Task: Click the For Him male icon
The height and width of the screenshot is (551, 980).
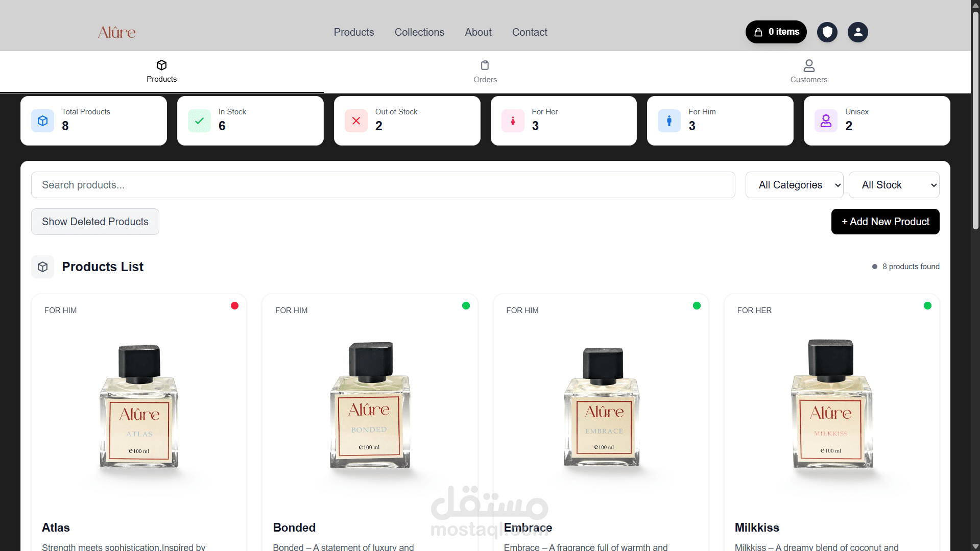Action: (x=669, y=121)
